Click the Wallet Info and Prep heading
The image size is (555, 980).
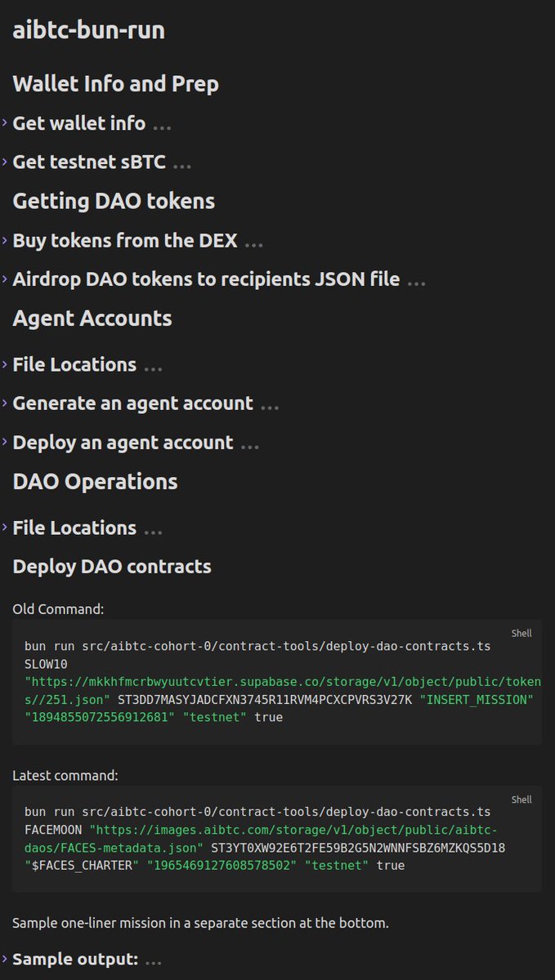[115, 83]
